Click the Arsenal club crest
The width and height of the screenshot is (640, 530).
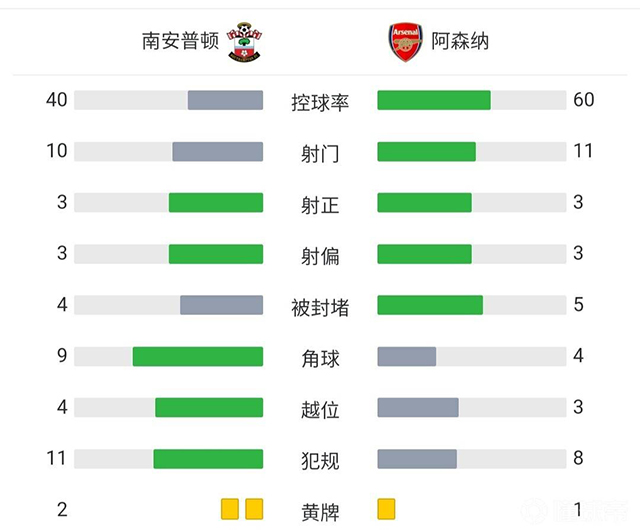click(x=405, y=42)
